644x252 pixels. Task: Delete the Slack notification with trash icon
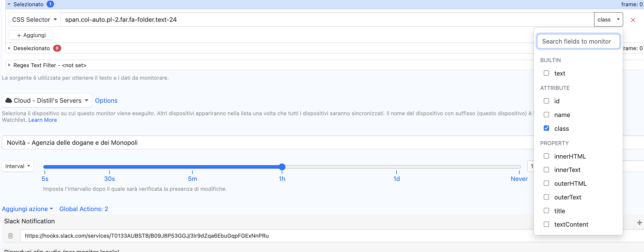(x=10, y=236)
